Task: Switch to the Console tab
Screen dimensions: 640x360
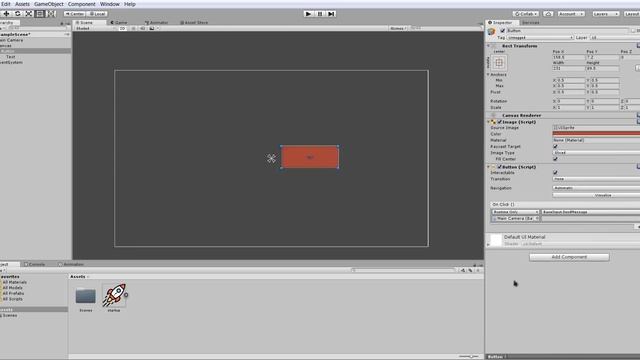Action: [x=34, y=264]
